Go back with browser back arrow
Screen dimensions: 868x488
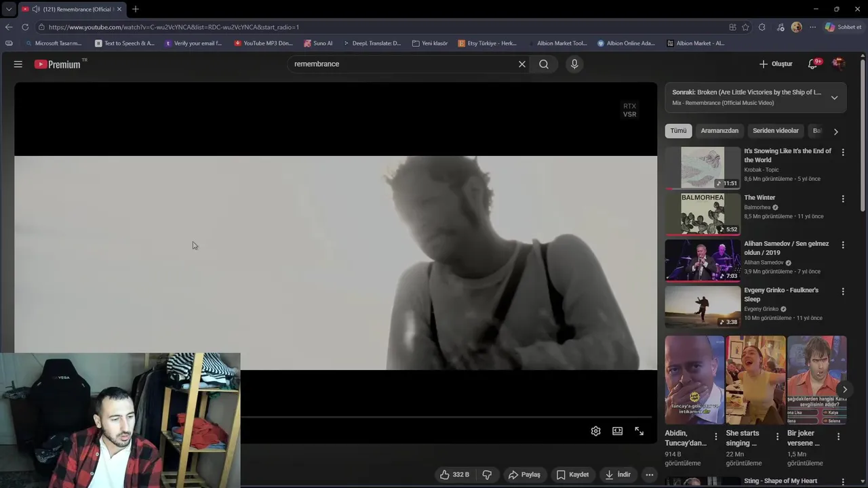9,27
